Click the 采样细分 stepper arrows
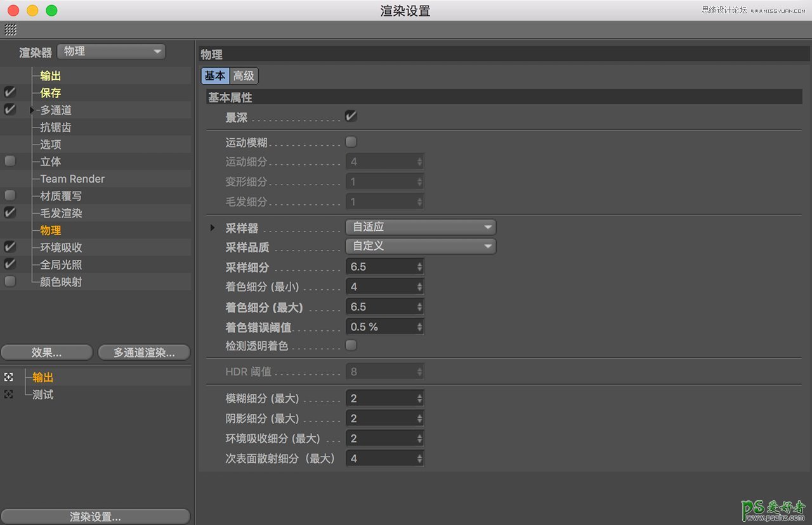 coord(419,267)
